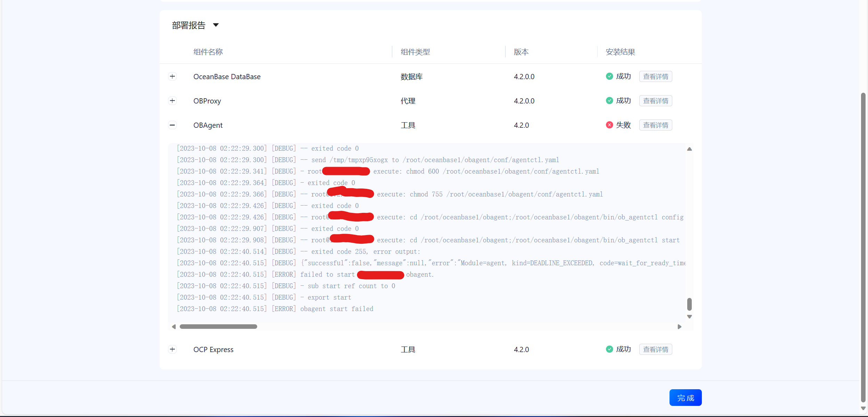Click OceanBase DataBase success check icon
The image size is (868, 417).
click(609, 76)
